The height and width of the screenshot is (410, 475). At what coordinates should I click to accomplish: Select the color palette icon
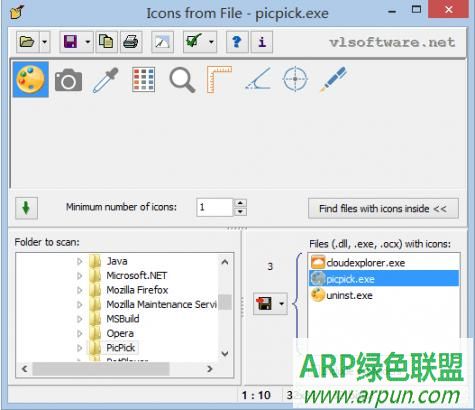tap(31, 79)
